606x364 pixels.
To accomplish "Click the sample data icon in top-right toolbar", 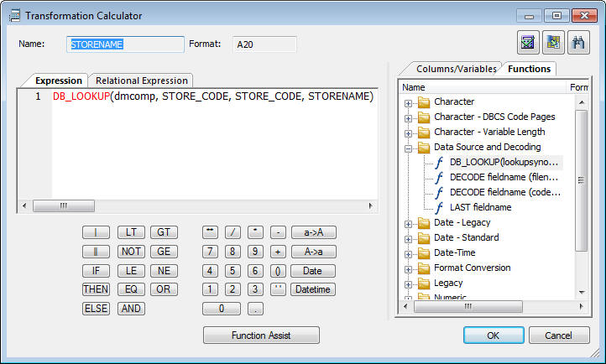I will [553, 43].
